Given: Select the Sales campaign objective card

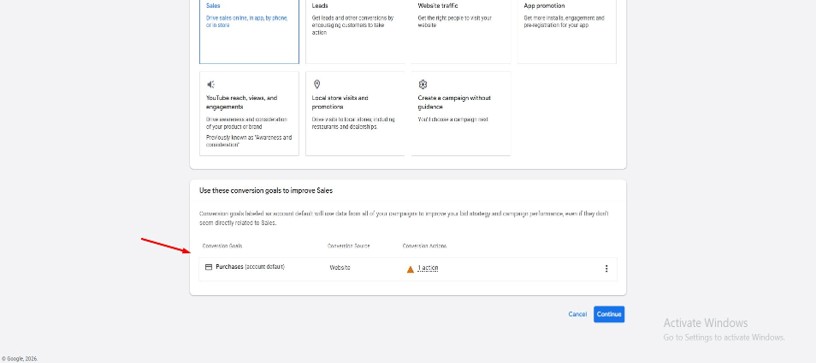Looking at the screenshot, I should [249, 31].
